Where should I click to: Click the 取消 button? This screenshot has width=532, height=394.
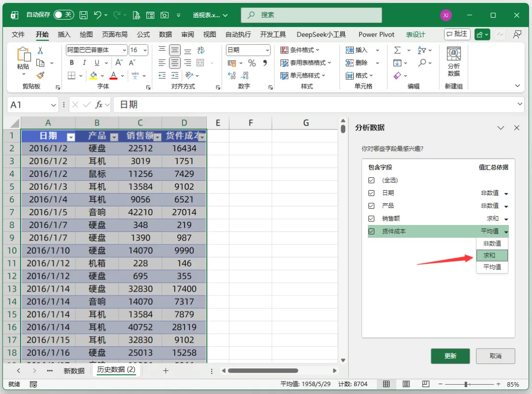tap(496, 356)
